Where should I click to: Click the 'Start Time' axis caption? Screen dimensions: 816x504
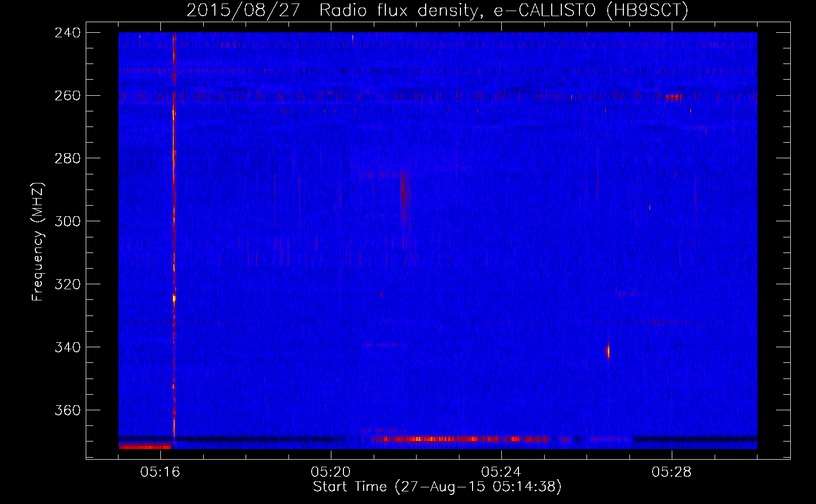point(437,487)
